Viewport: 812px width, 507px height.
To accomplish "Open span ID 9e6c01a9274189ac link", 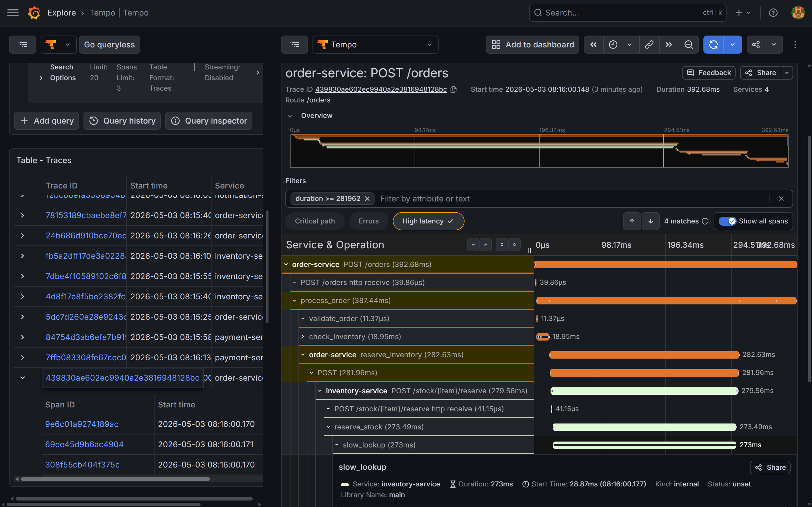I will click(82, 424).
